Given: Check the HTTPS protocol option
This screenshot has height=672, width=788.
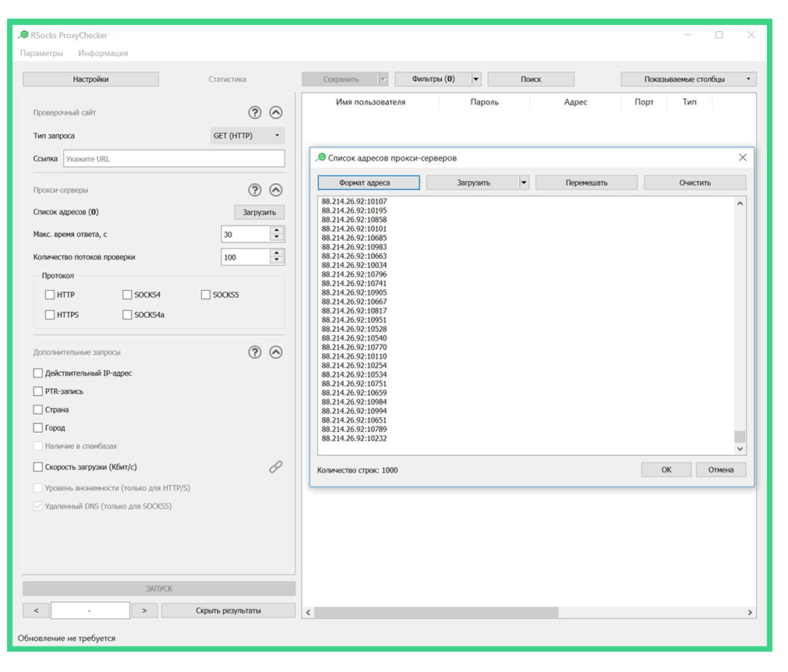Looking at the screenshot, I should click(x=50, y=315).
